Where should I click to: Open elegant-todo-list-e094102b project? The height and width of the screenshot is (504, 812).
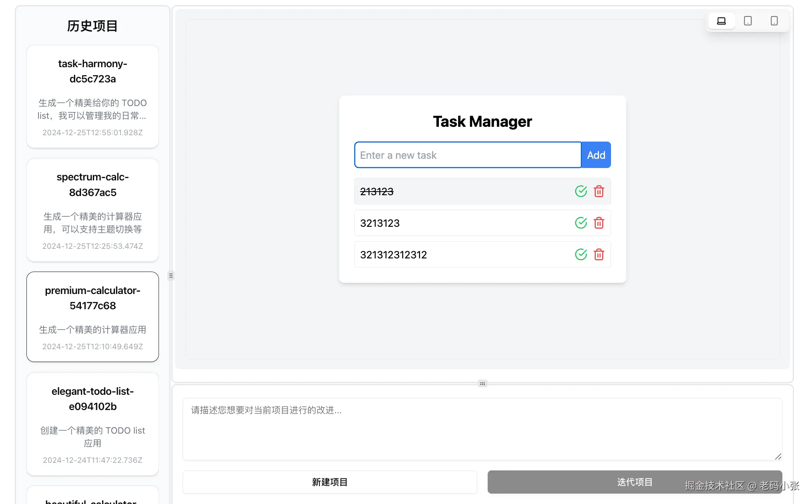[x=92, y=424]
